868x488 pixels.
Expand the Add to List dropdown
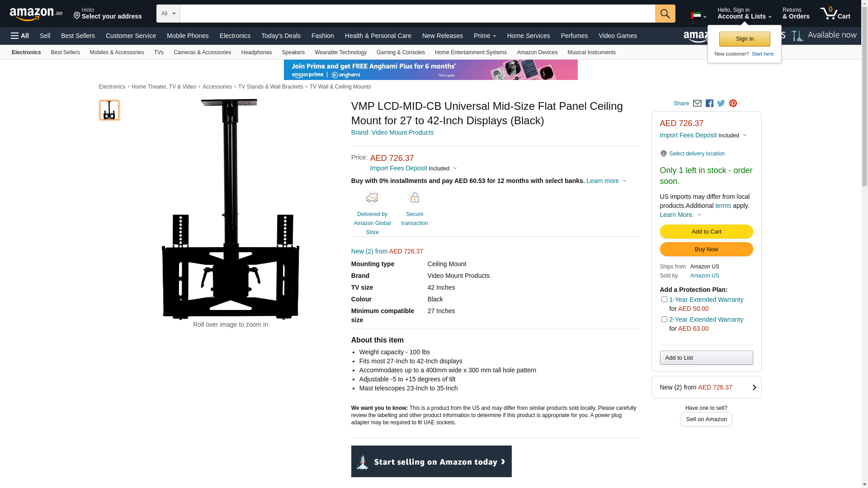click(706, 358)
